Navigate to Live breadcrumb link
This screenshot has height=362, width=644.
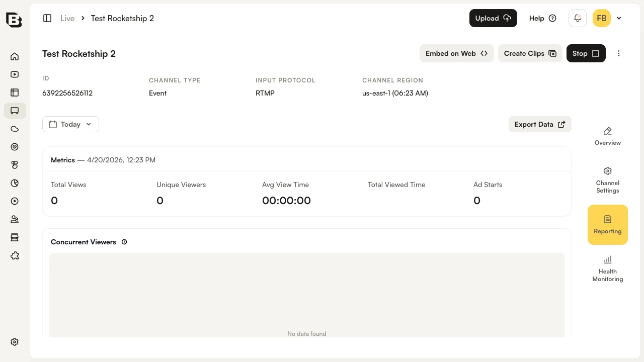67,18
